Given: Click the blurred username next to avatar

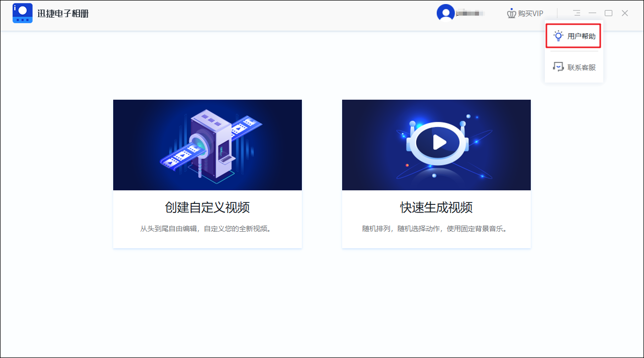Looking at the screenshot, I should [470, 14].
